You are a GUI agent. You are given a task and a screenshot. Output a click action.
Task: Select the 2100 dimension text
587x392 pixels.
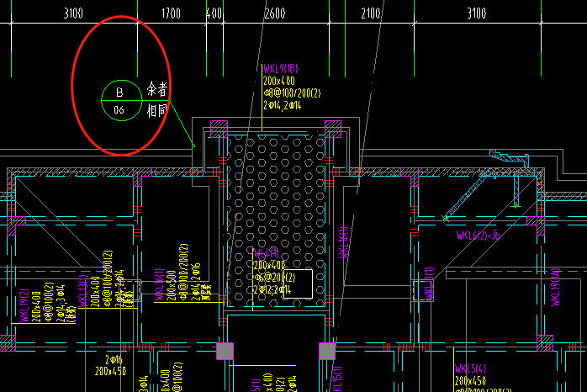pos(371,13)
